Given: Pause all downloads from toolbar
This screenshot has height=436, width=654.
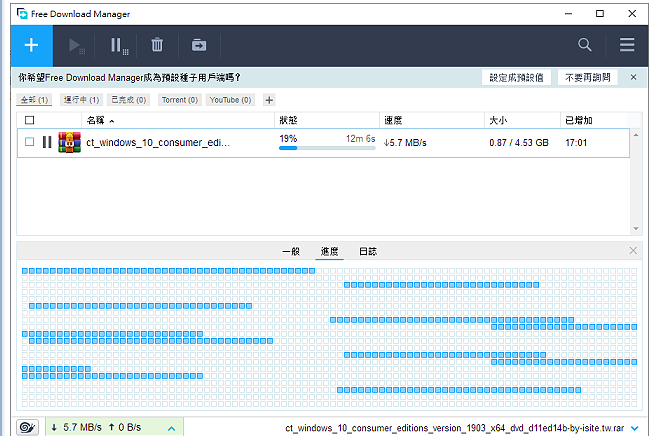Looking at the screenshot, I should click(x=119, y=45).
